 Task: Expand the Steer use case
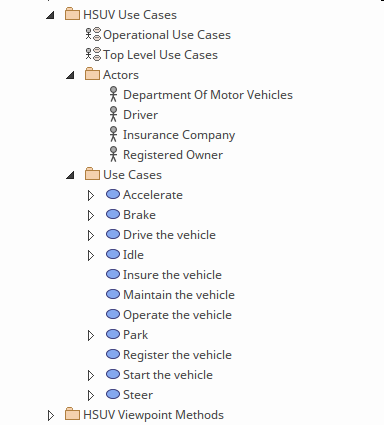[x=91, y=395]
